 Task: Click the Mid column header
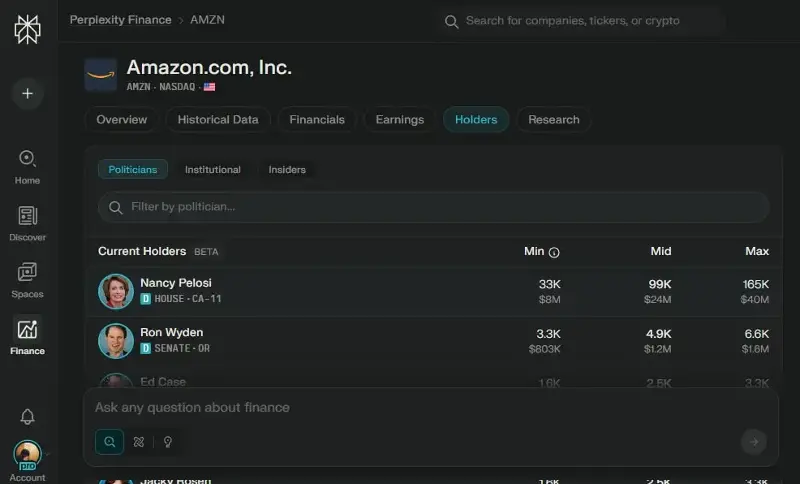coord(661,251)
